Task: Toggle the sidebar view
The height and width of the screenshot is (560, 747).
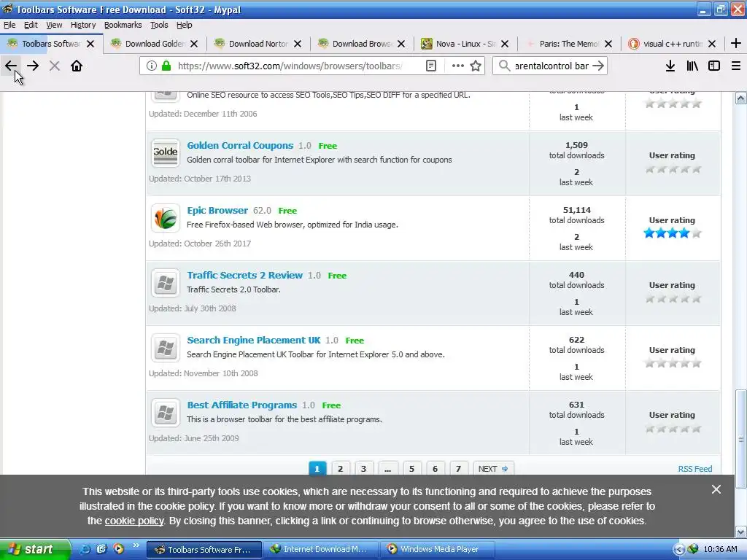Action: pos(714,66)
